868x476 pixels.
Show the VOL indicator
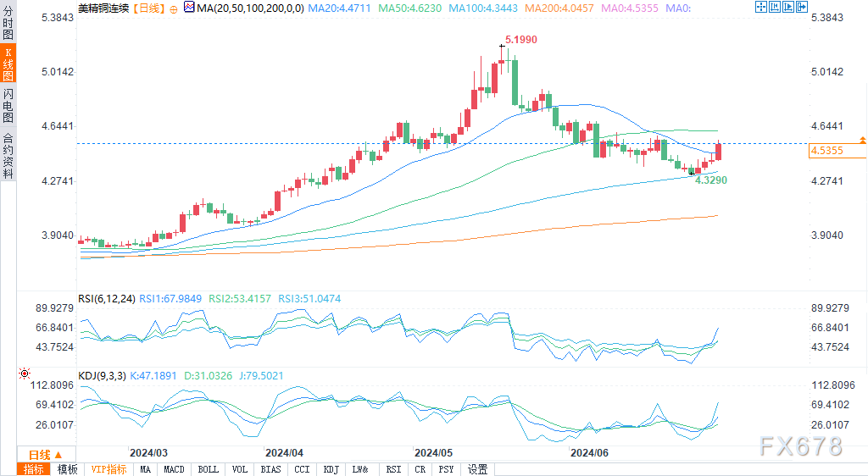pyautogui.click(x=240, y=469)
